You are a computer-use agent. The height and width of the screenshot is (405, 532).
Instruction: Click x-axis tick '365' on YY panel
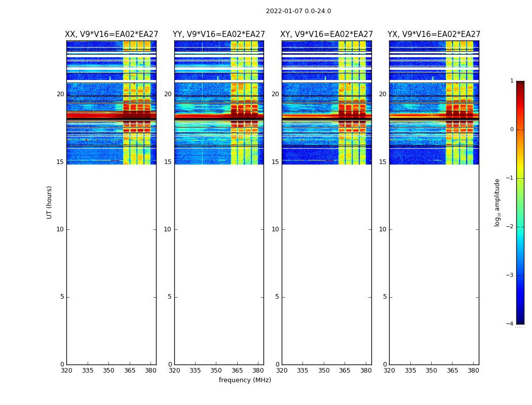pyautogui.click(x=237, y=371)
